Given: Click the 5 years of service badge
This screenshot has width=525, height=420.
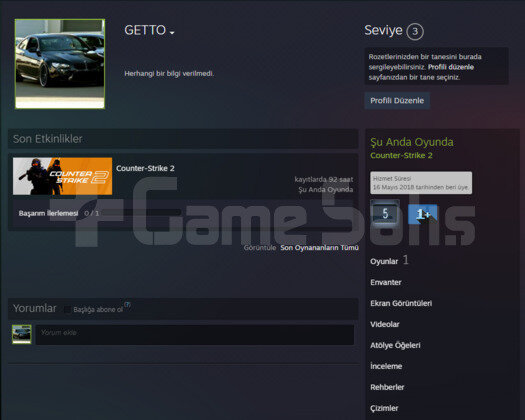Looking at the screenshot, I should (x=385, y=213).
